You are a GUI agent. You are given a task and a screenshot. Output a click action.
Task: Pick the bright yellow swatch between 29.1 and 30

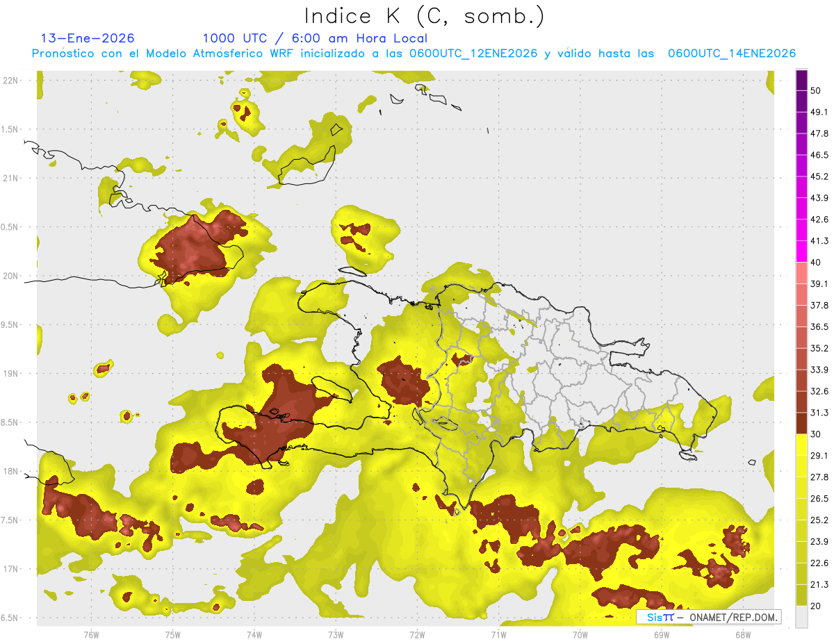coord(801,445)
